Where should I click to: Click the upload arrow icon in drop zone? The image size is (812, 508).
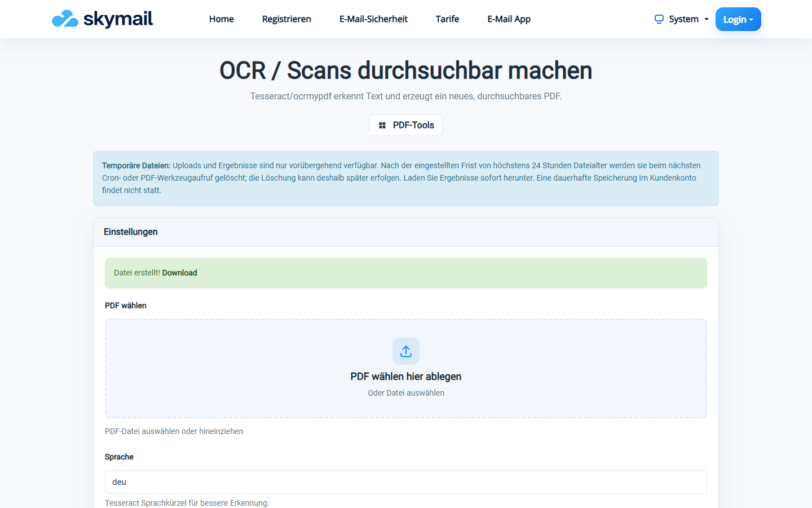406,351
